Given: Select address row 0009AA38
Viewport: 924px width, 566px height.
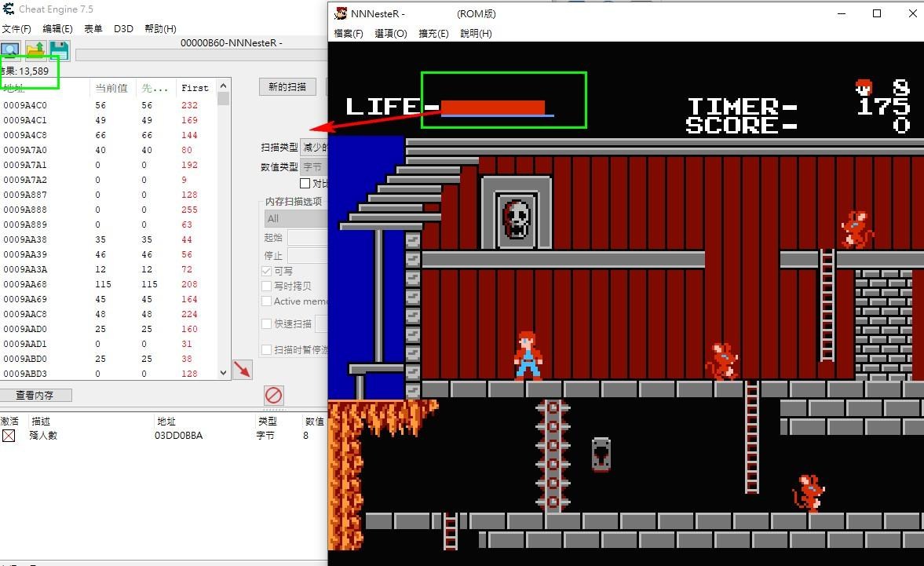Looking at the screenshot, I should pyautogui.click(x=108, y=239).
